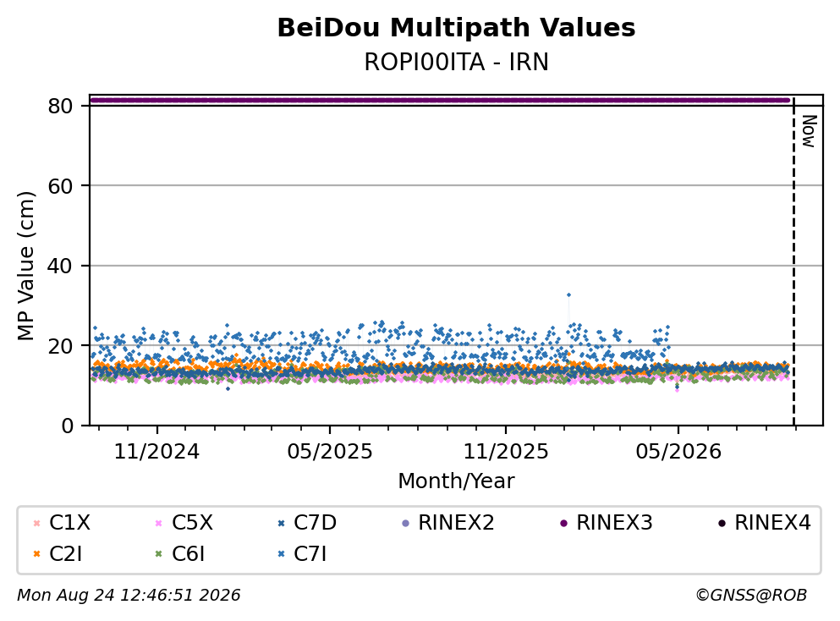Click the ©GNSS@ROB credit text
The height and width of the screenshot is (621, 840).
[751, 595]
